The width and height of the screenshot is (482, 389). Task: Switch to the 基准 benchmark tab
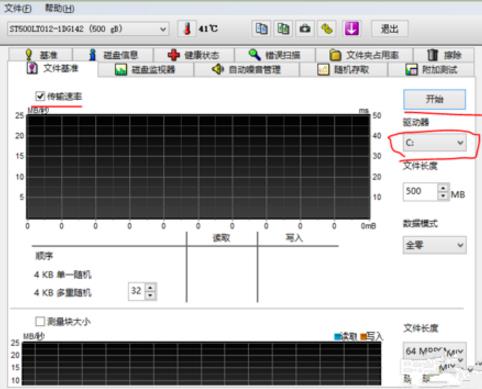coord(41,55)
